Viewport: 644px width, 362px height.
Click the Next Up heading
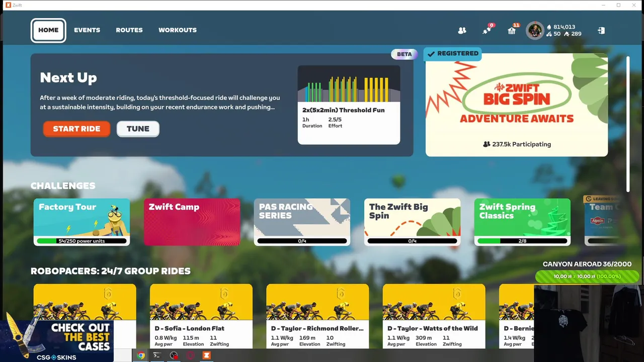pos(68,77)
